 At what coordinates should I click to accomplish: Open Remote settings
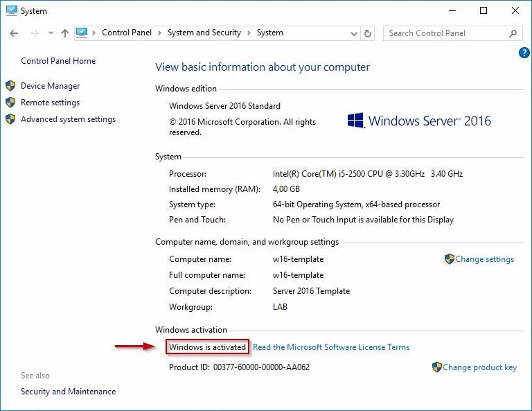tap(50, 103)
